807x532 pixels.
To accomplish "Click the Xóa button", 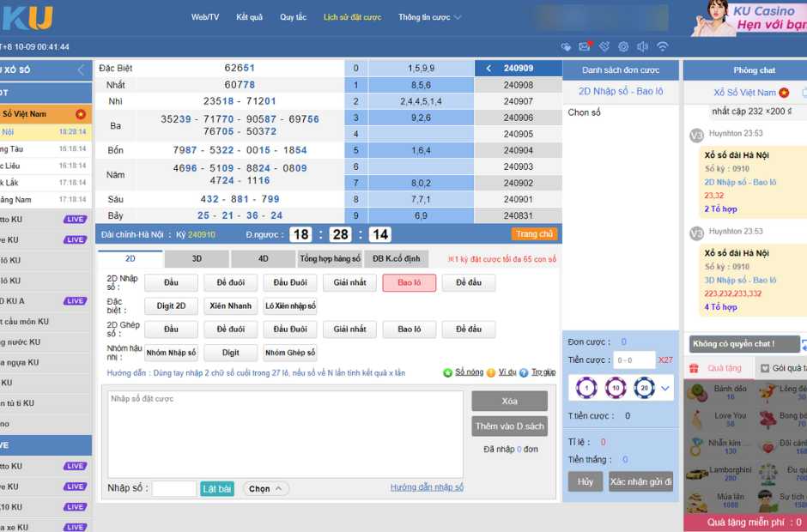I will tap(509, 401).
